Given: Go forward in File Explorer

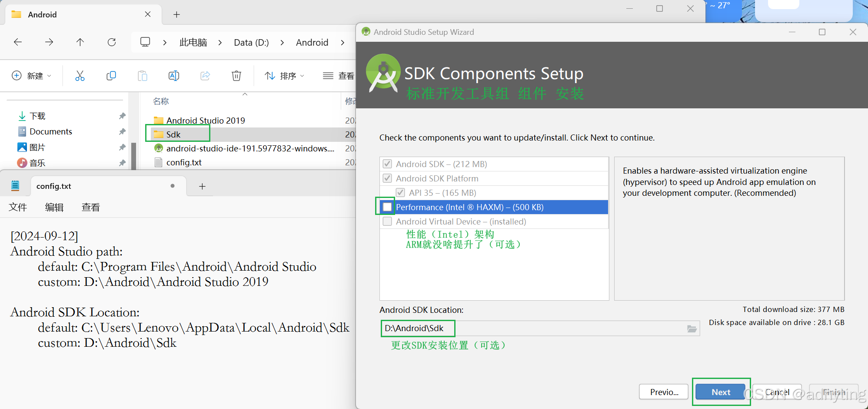Looking at the screenshot, I should coord(49,42).
